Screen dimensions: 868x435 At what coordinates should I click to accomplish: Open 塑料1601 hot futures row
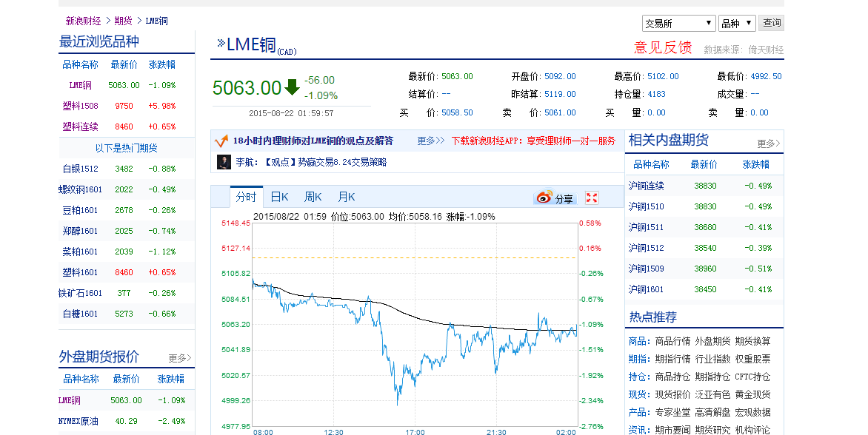80,272
